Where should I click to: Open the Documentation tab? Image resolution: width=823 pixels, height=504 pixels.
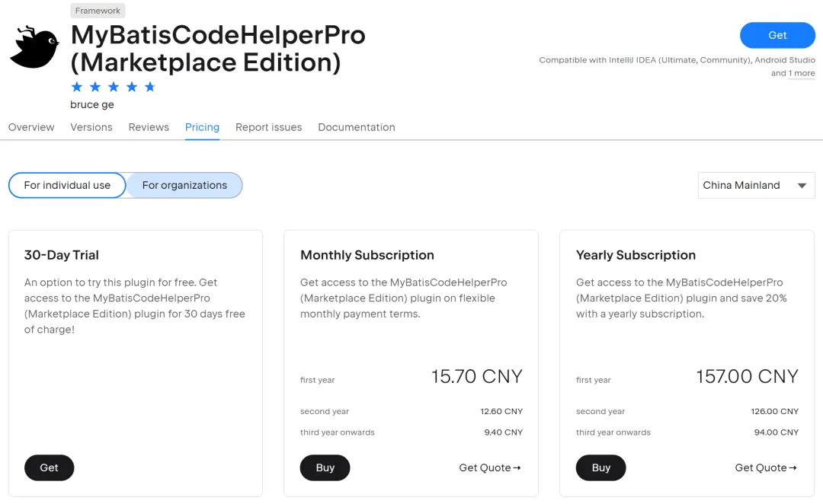357,127
